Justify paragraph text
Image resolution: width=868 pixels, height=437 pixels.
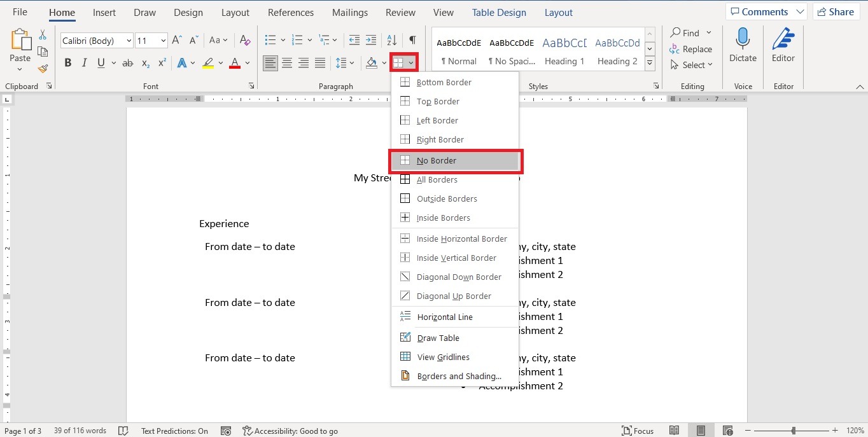tap(320, 63)
